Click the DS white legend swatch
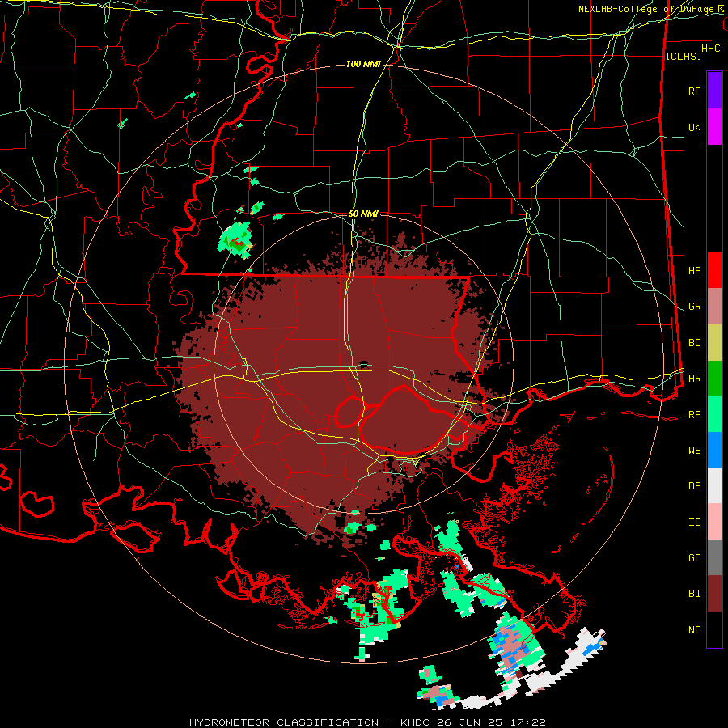The image size is (728, 728). click(x=714, y=485)
